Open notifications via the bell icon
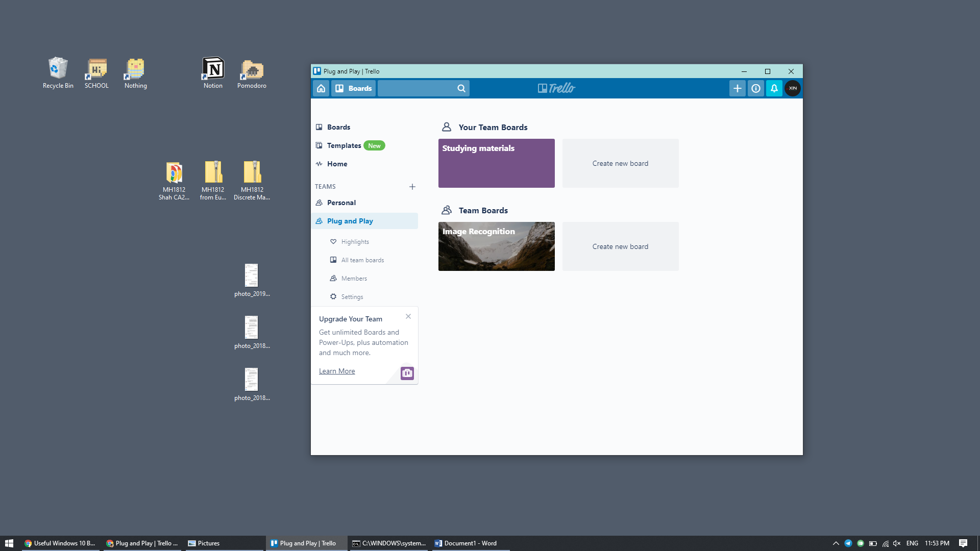 774,88
